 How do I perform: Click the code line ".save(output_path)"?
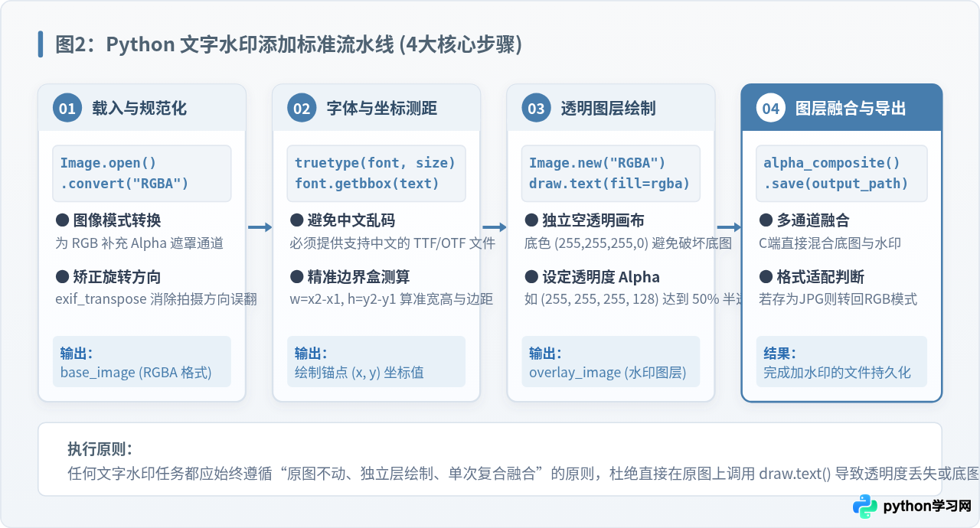click(836, 184)
